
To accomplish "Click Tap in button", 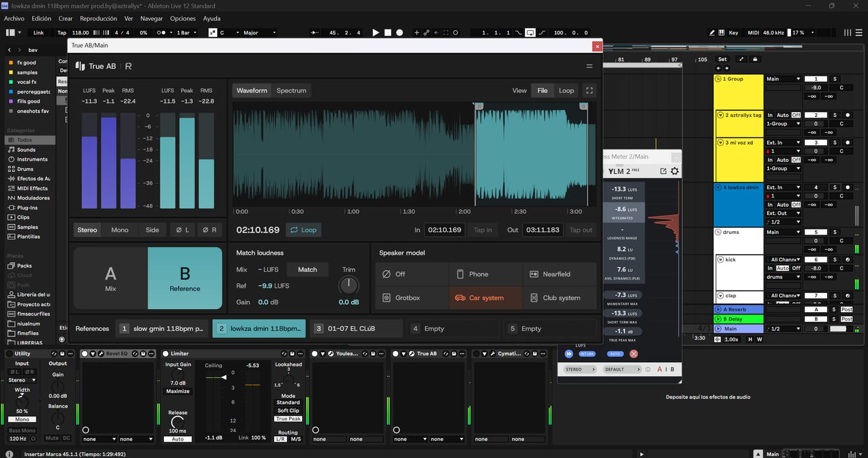I will (x=483, y=230).
